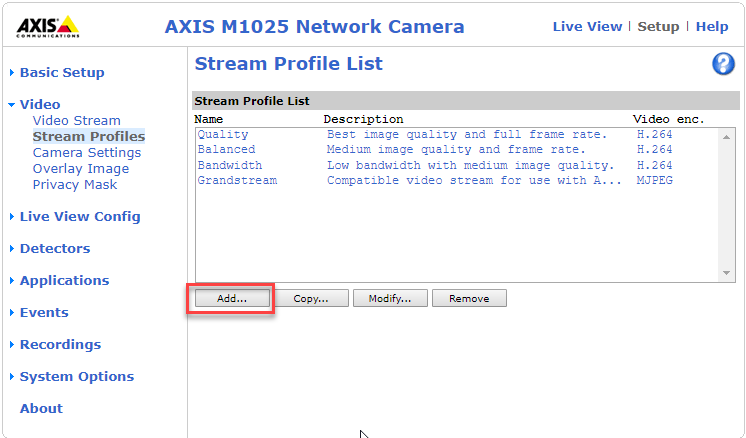Click description 'Low bandwidth with medium image quality.'
The image size is (746, 438).
point(471,165)
